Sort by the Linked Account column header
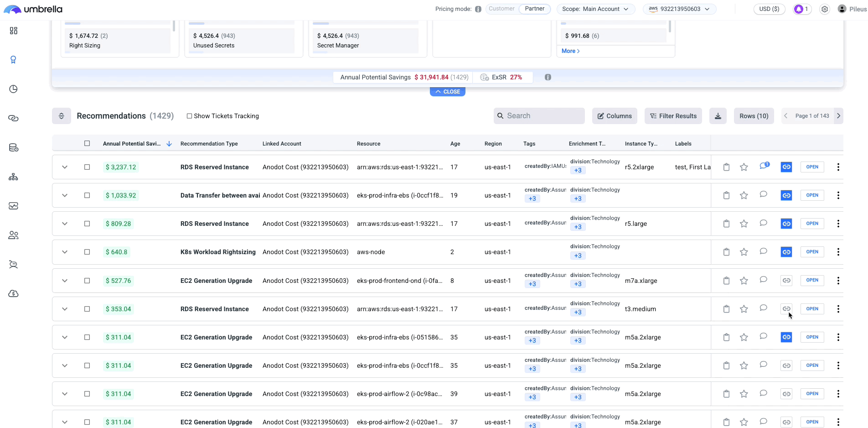 [x=282, y=144]
